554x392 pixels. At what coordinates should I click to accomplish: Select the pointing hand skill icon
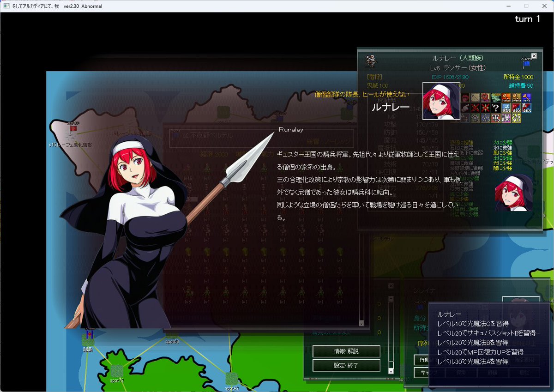click(465, 108)
